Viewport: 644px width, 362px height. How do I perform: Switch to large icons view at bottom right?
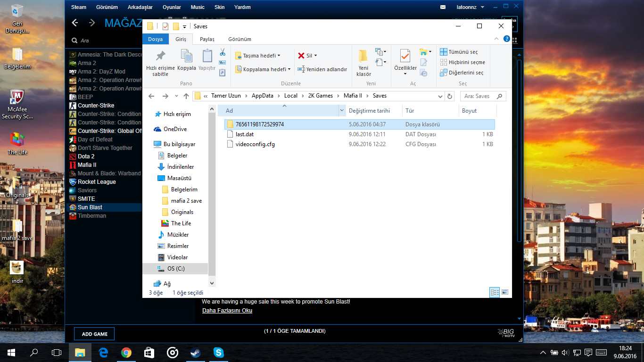(505, 292)
